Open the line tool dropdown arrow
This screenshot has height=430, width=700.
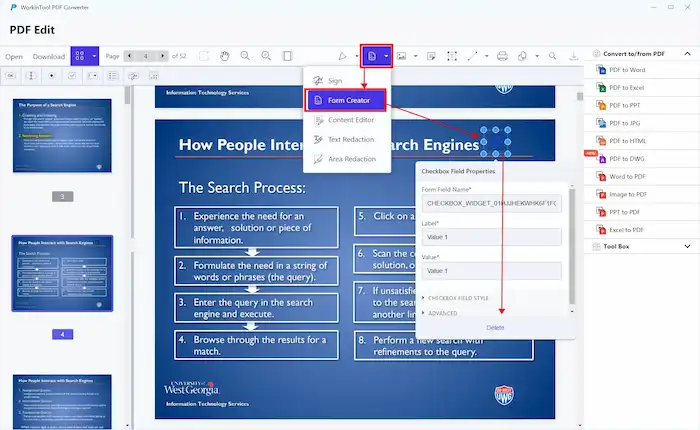(487, 56)
